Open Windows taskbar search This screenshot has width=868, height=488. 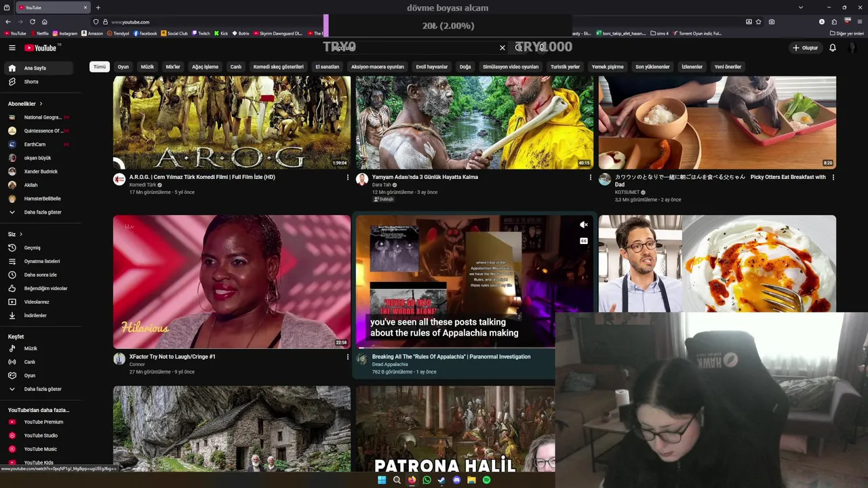point(397,480)
